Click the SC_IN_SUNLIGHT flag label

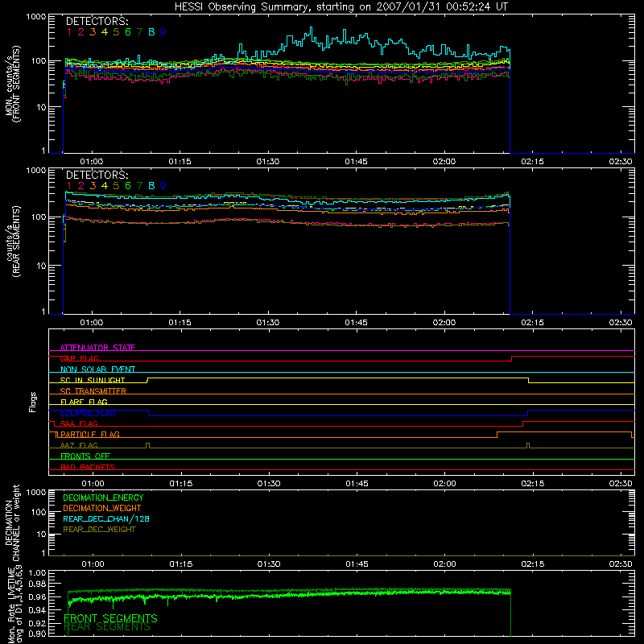pos(93,380)
